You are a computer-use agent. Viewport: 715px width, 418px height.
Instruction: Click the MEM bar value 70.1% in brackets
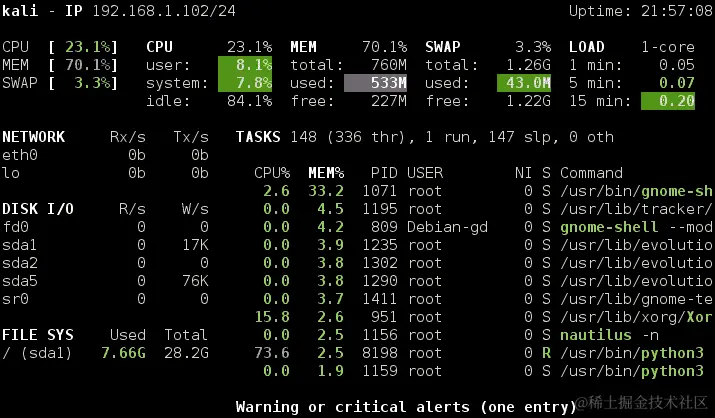coord(88,65)
